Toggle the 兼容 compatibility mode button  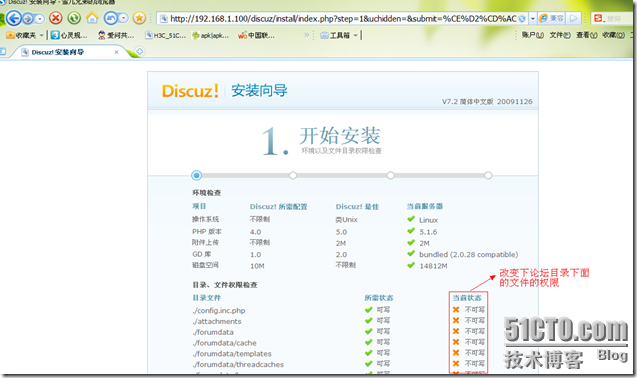[552, 18]
